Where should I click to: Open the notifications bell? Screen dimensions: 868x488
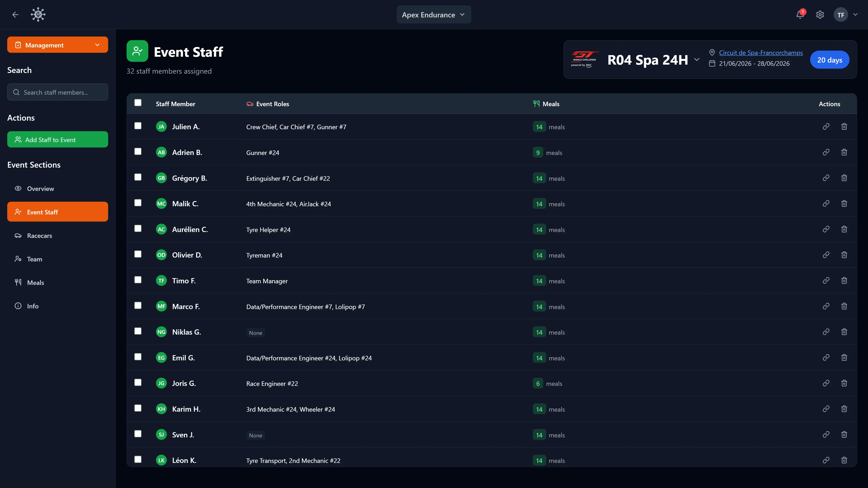coord(800,14)
